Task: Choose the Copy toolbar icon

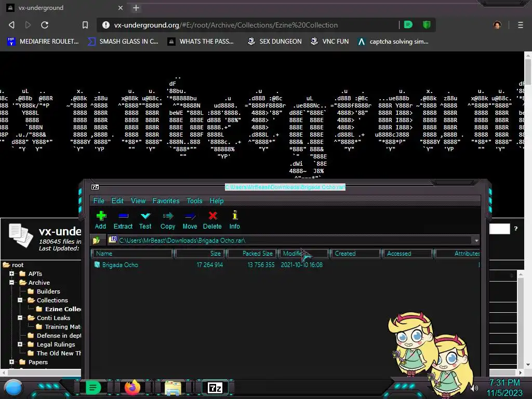Action: click(168, 220)
